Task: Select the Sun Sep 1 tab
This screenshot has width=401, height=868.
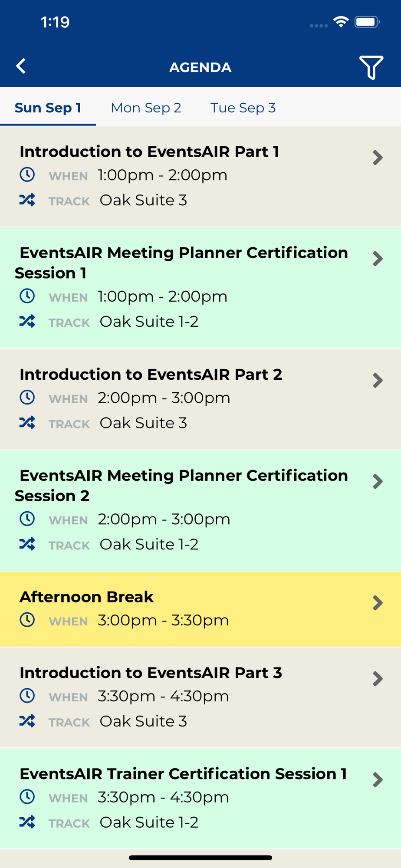Action: (48, 108)
